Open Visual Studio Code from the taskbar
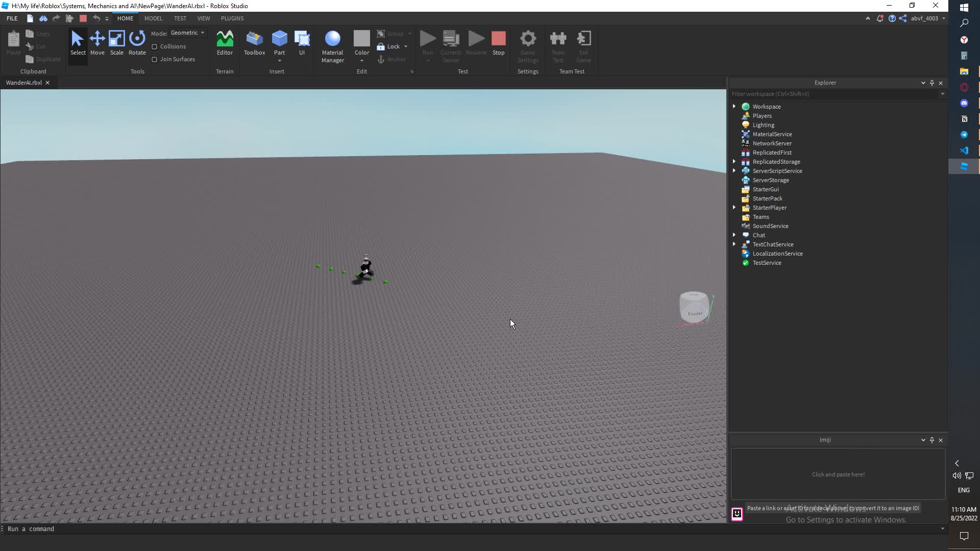 pos(964,151)
